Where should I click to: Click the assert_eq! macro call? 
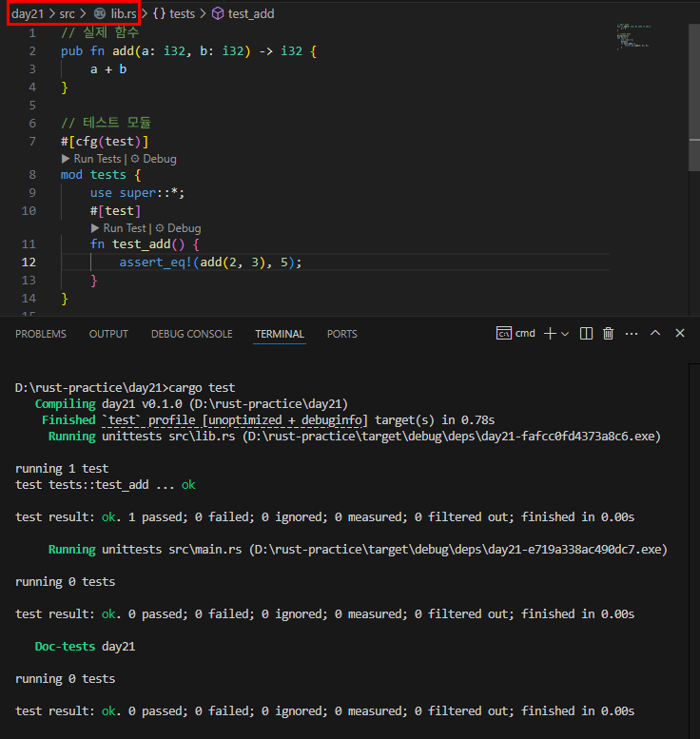[x=156, y=263]
